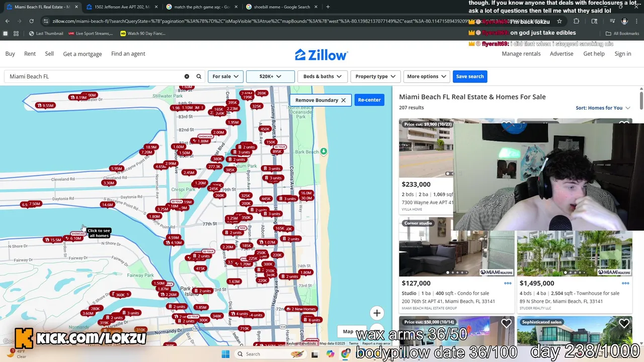644x362 pixels.
Task: Open Copilot from the taskbar
Action: (330, 354)
